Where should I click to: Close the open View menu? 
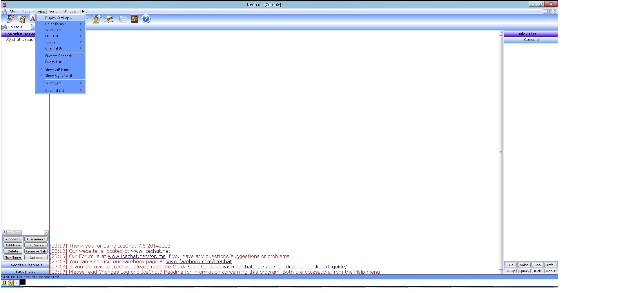coord(41,11)
